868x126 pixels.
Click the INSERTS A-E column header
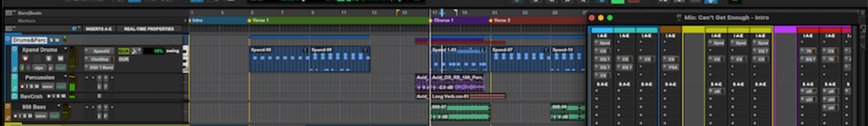coord(98,29)
